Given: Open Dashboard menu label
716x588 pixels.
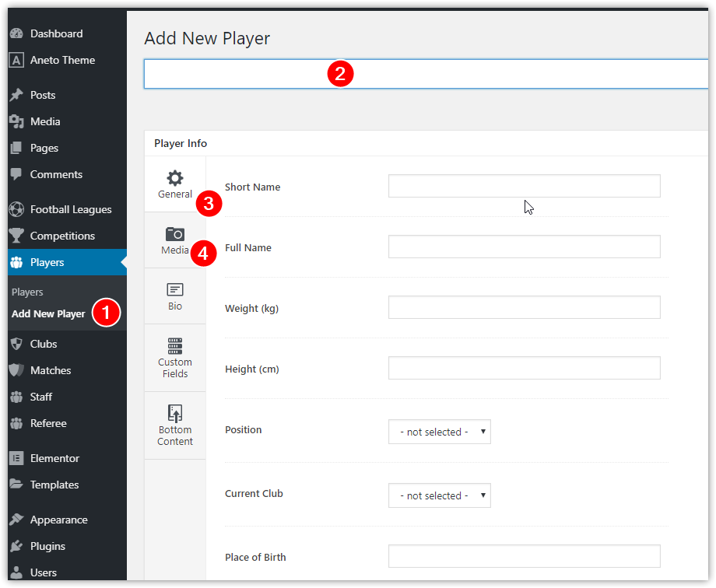Looking at the screenshot, I should (57, 33).
